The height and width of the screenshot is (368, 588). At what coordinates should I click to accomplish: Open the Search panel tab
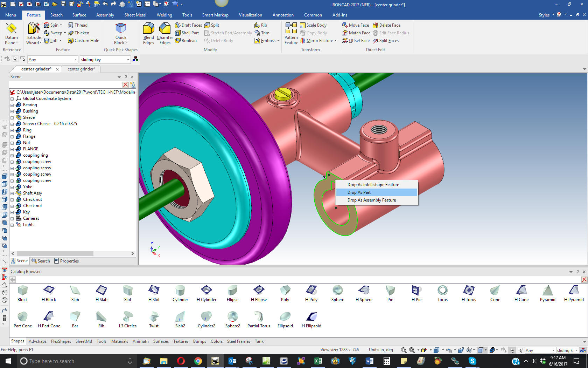41,261
